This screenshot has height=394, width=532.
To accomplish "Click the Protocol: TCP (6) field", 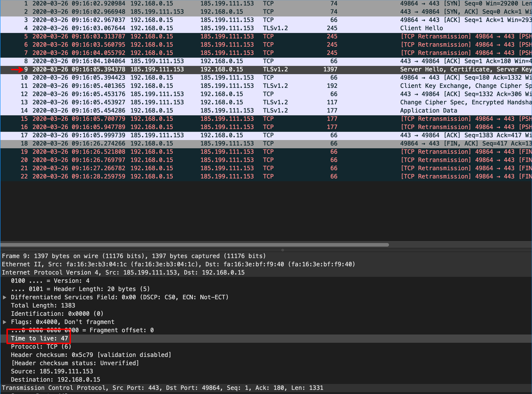I will coord(41,347).
